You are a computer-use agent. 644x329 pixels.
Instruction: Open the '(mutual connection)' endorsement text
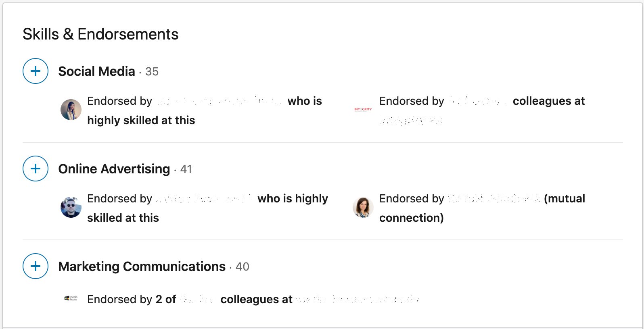(482, 208)
